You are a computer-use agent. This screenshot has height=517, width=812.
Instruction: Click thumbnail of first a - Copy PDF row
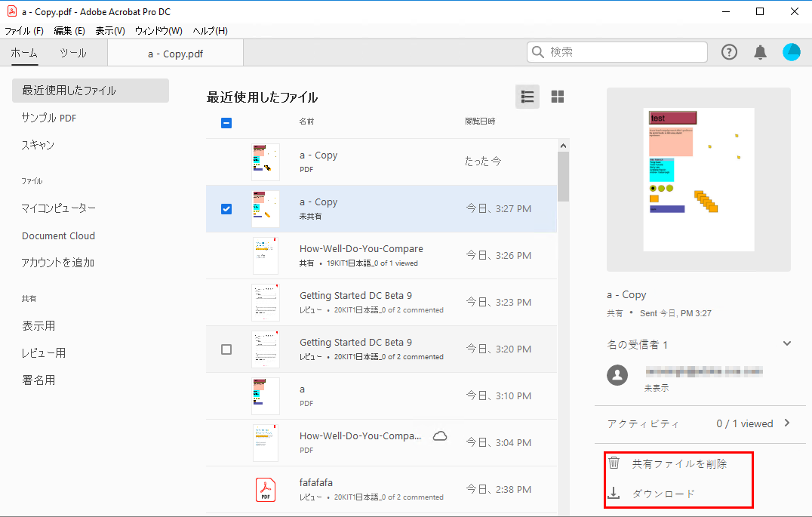[266, 162]
